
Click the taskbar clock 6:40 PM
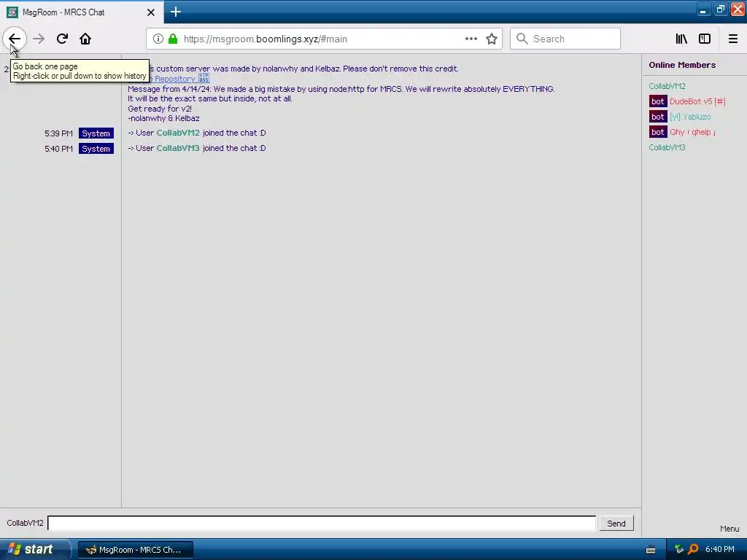pyautogui.click(x=720, y=549)
